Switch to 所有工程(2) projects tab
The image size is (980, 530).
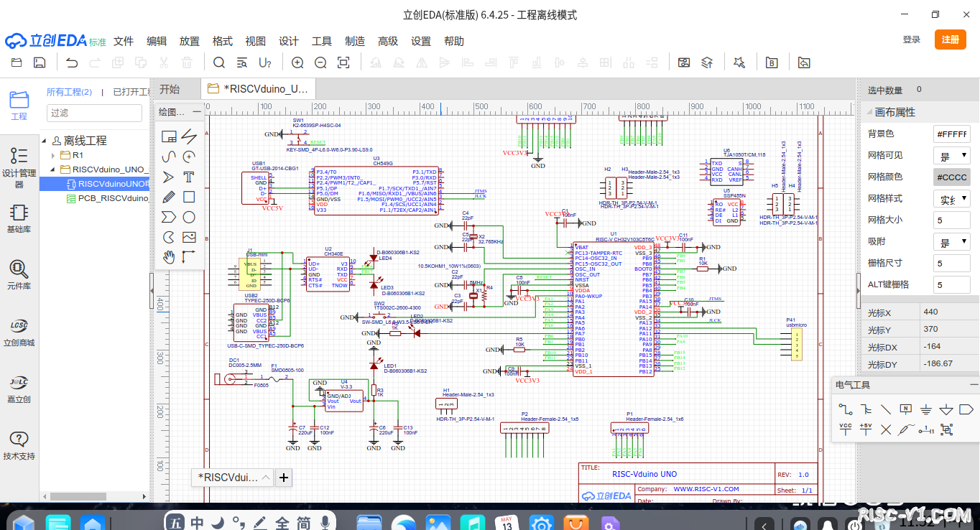69,92
